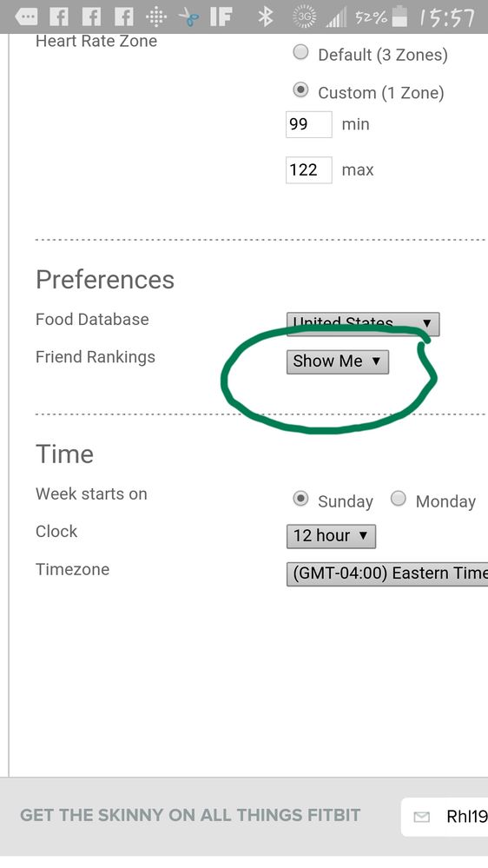The height and width of the screenshot is (868, 488).
Task: Tap the Bluetooth status icon
Action: (266, 17)
